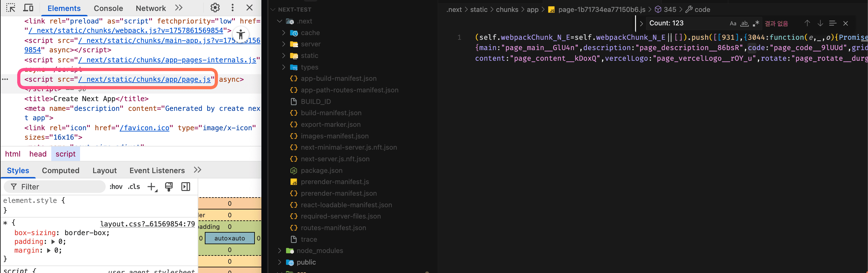This screenshot has width=868, height=273.
Task: Open the /favicon.ico link
Action: pyautogui.click(x=144, y=128)
